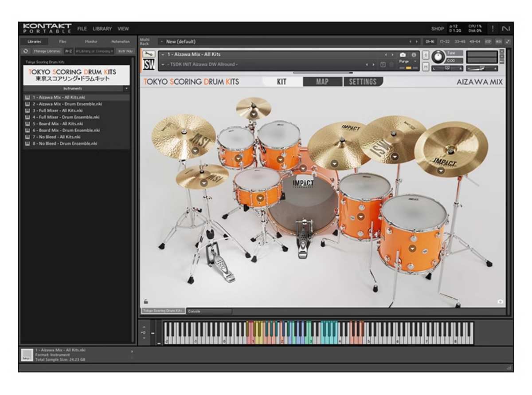532x395 pixels.
Task: Click the camera snapshot icon in instrument header
Action: click(403, 55)
